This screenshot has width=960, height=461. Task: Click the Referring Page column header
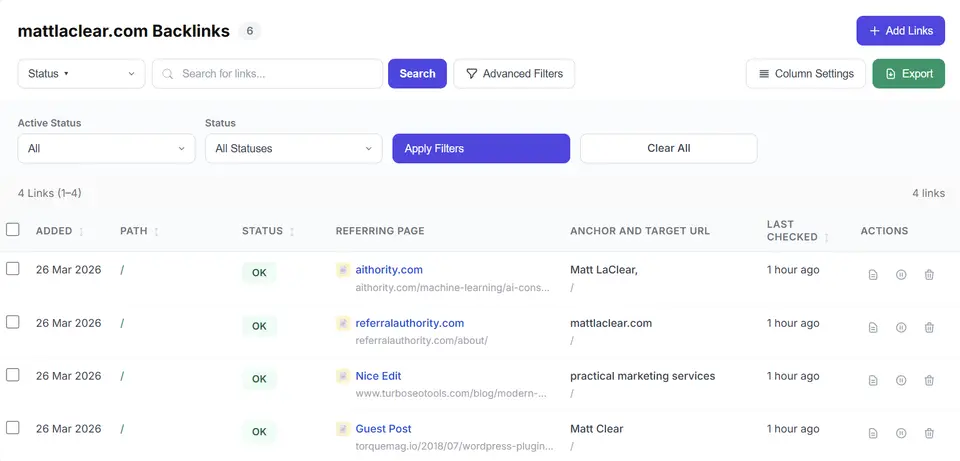[380, 231]
